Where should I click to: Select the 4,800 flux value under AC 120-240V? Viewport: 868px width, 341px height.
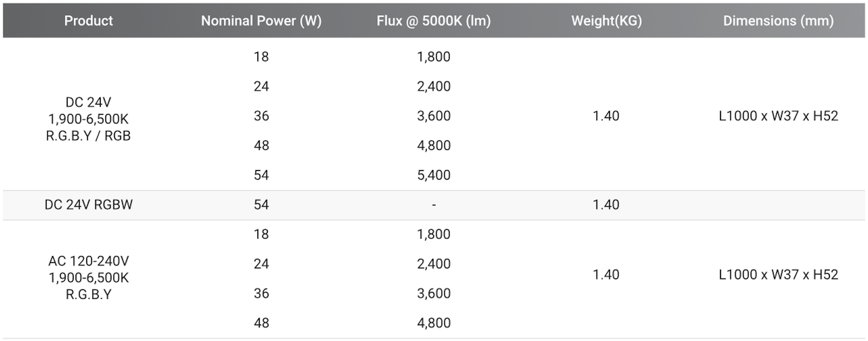pos(433,323)
